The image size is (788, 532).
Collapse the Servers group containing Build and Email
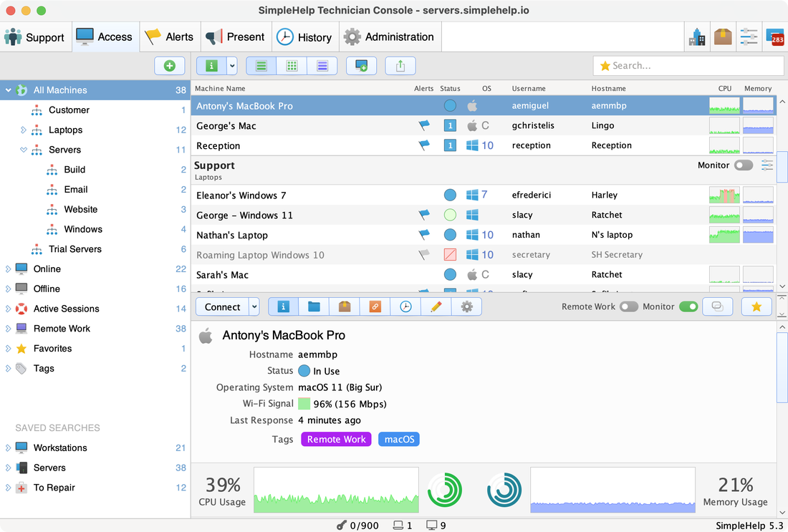click(23, 150)
